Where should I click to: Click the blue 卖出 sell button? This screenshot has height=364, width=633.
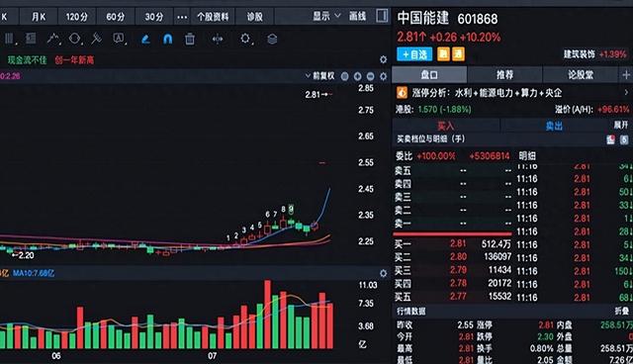coord(554,126)
